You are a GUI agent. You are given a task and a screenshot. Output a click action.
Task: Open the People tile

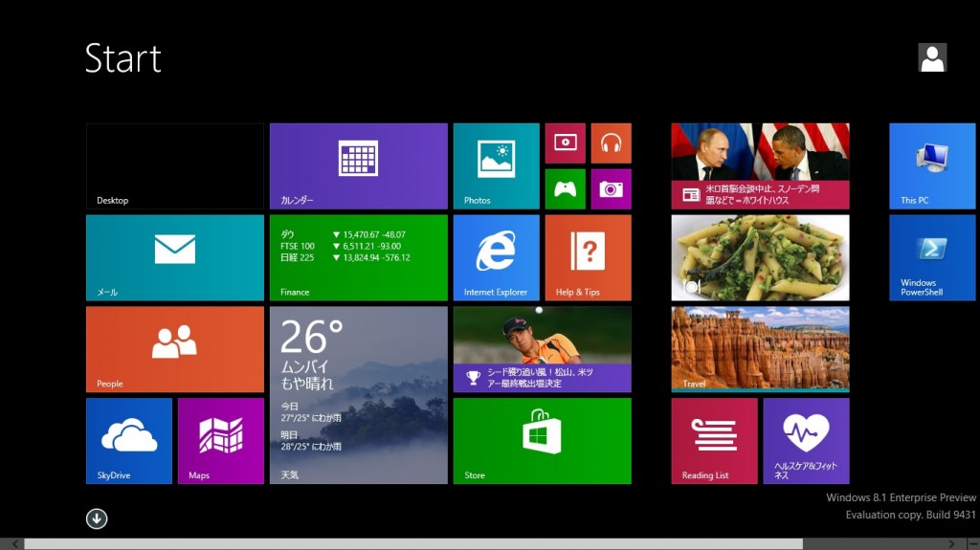tap(175, 349)
